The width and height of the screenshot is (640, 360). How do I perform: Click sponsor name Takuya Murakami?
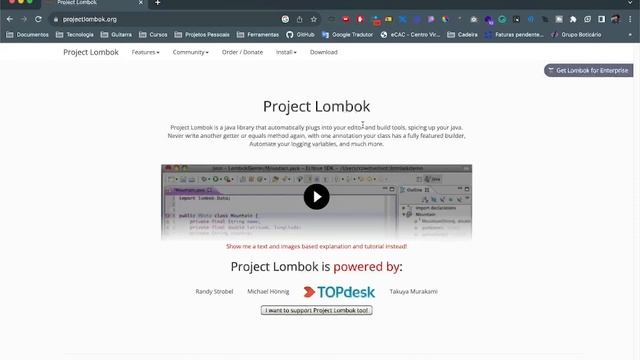[413, 291]
